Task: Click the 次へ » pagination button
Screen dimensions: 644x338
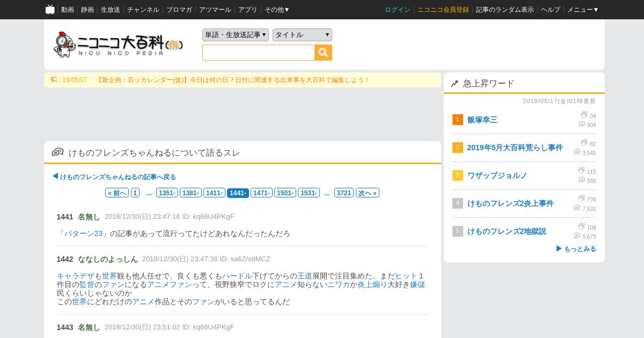Action: (x=368, y=193)
